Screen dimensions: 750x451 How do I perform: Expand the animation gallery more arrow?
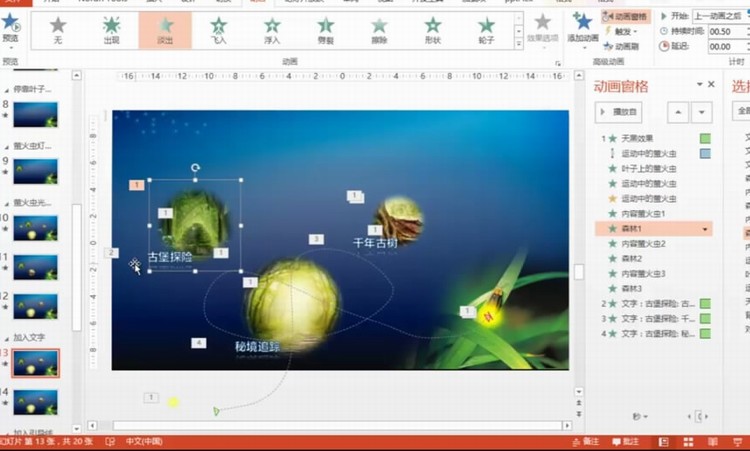tap(518, 44)
